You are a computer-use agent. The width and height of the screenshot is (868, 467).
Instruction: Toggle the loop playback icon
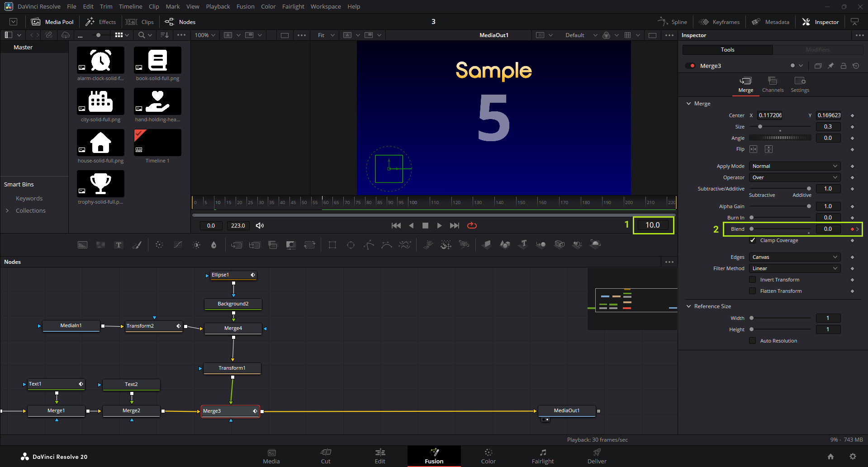[472, 225]
